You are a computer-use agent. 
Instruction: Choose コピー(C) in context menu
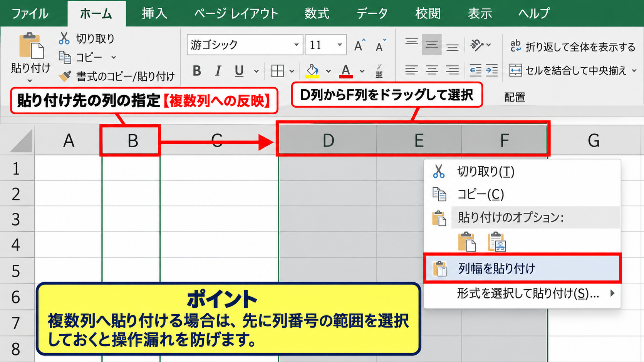522,194
